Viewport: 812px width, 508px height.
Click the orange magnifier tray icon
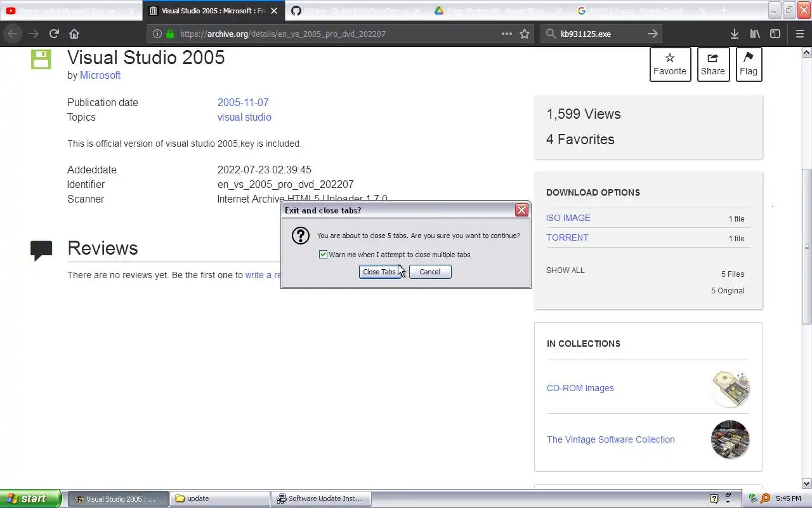click(x=765, y=498)
